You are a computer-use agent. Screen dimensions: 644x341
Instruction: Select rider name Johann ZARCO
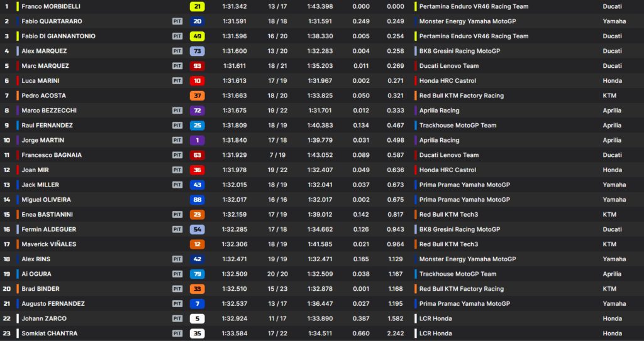(x=44, y=318)
